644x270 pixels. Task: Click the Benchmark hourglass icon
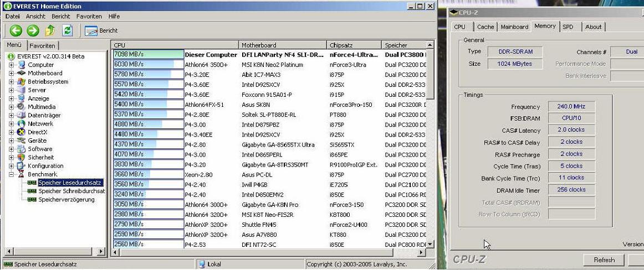pos(22,174)
